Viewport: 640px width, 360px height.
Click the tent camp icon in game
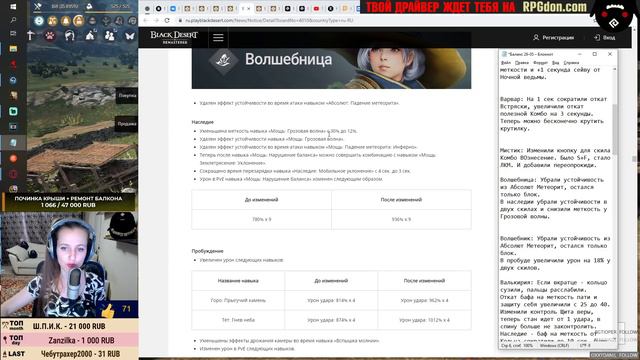tap(90, 36)
